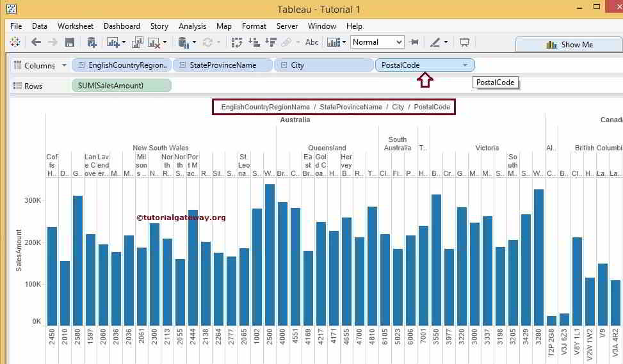Viewport: 623px width, 364px height.
Task: Click the sort ascending toolbar icon
Action: click(254, 42)
